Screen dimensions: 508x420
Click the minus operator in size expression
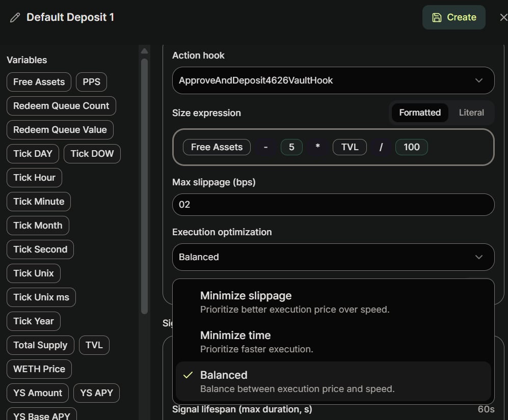tap(265, 147)
